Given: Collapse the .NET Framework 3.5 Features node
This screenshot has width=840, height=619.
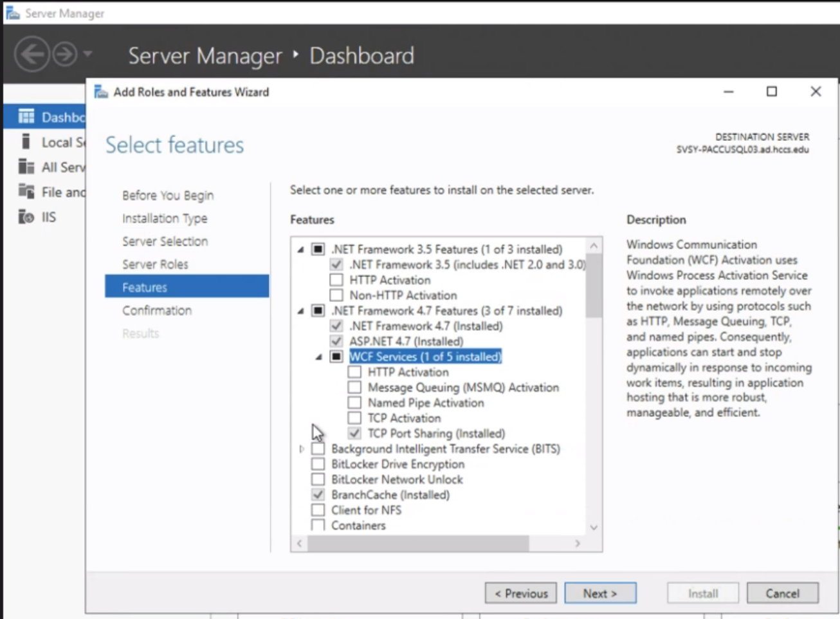Looking at the screenshot, I should (x=301, y=250).
